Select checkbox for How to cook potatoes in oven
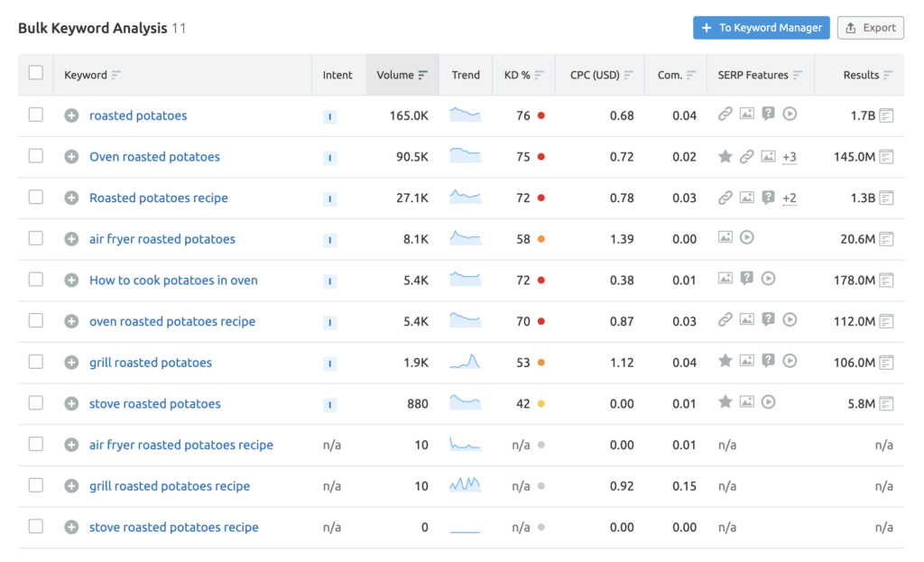 (36, 280)
